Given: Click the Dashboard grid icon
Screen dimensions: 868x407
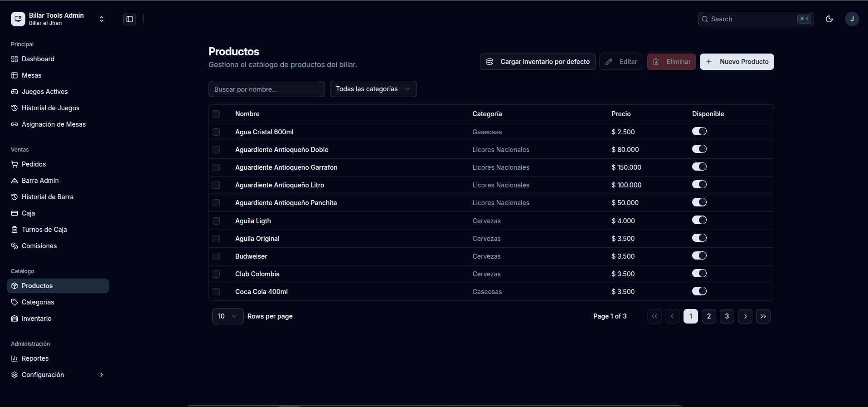Looking at the screenshot, I should [x=15, y=59].
